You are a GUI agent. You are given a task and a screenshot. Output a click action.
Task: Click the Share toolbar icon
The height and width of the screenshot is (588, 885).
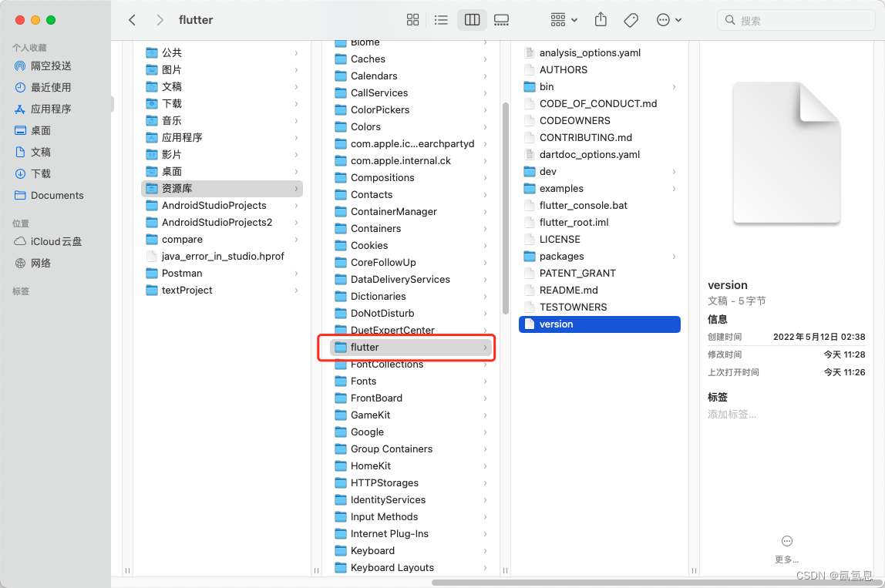(601, 20)
